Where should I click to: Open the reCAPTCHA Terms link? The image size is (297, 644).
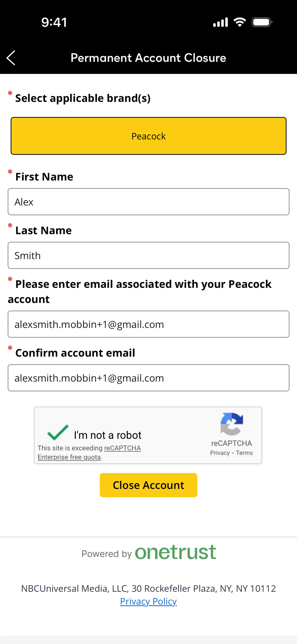244,453
